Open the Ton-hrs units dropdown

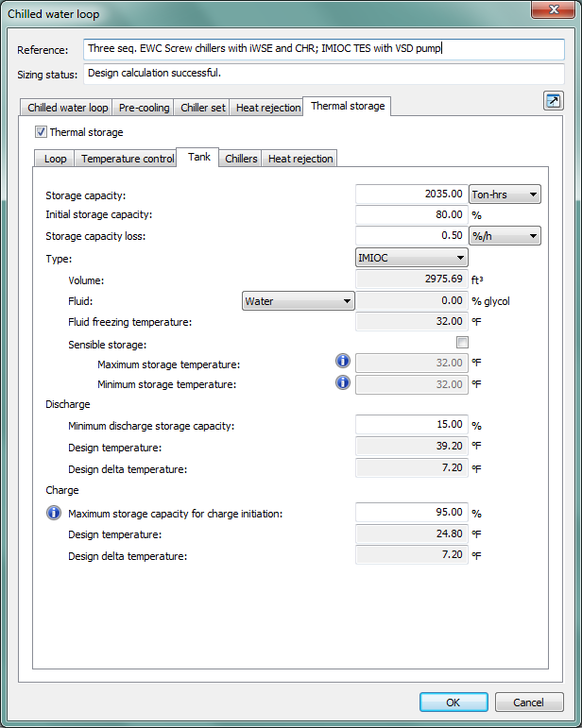tap(505, 195)
